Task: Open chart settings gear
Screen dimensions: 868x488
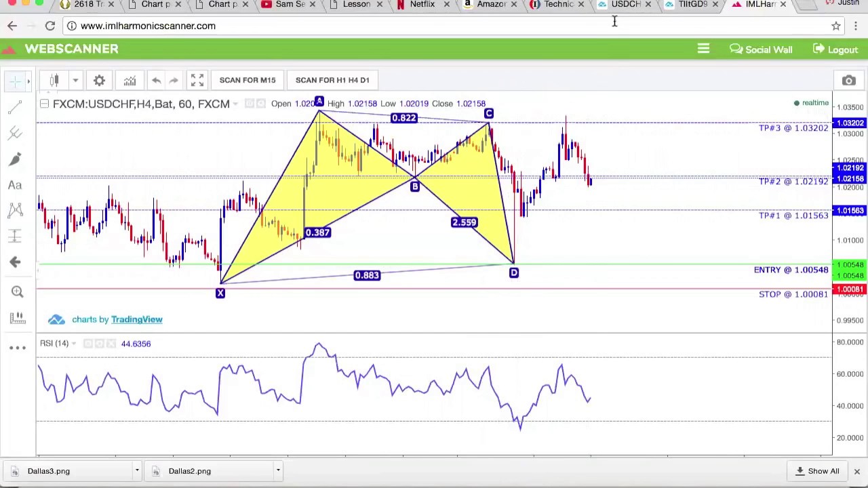Action: pos(99,81)
